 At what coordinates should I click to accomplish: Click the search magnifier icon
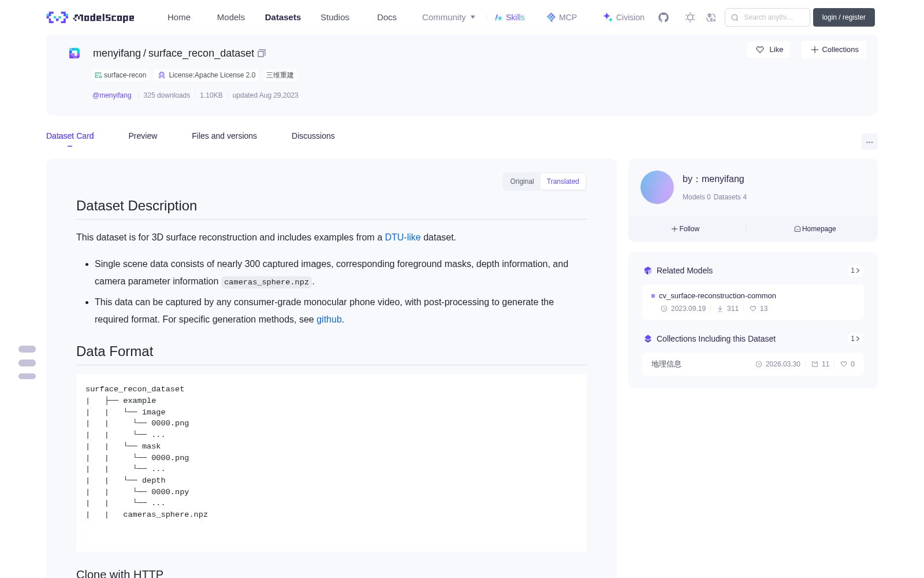735,17
